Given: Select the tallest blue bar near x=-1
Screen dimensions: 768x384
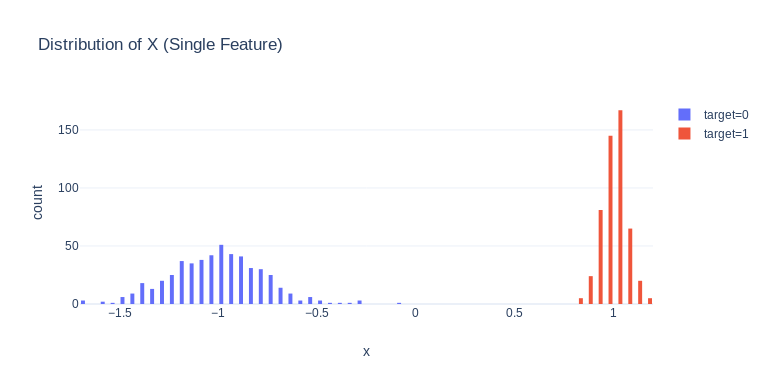Looking at the screenshot, I should click(221, 274).
